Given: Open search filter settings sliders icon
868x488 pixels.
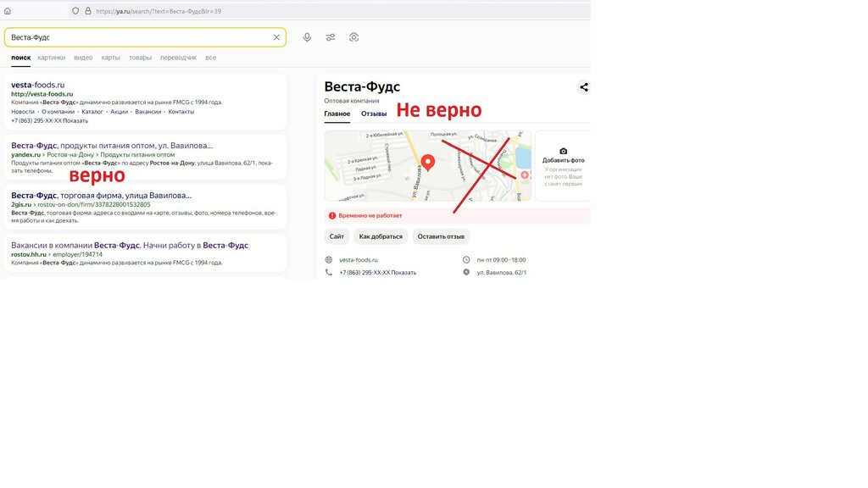Looking at the screenshot, I should coord(331,37).
